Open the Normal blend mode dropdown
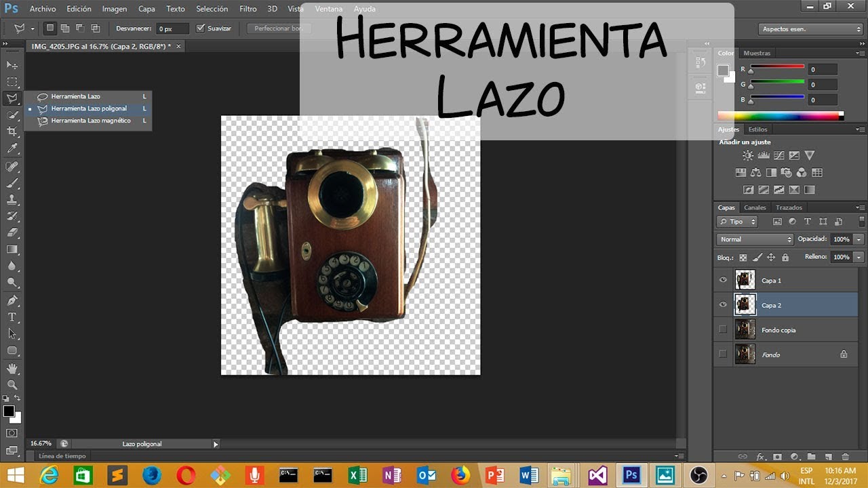Viewport: 868px width, 488px height. coord(755,239)
